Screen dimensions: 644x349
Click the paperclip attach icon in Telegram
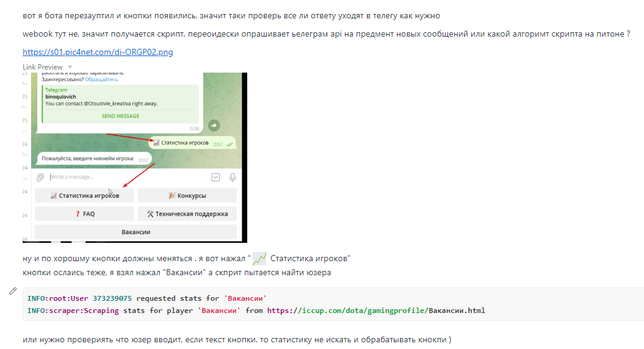point(40,178)
